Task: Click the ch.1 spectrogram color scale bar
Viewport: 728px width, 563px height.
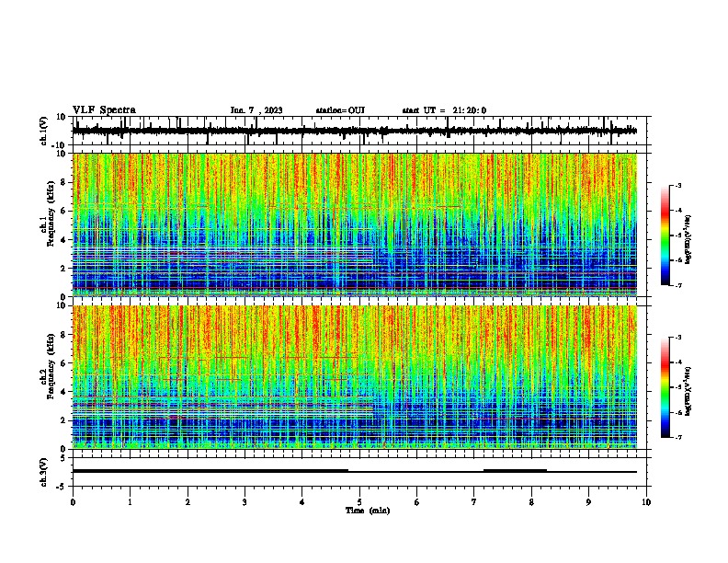Action: 665,236
